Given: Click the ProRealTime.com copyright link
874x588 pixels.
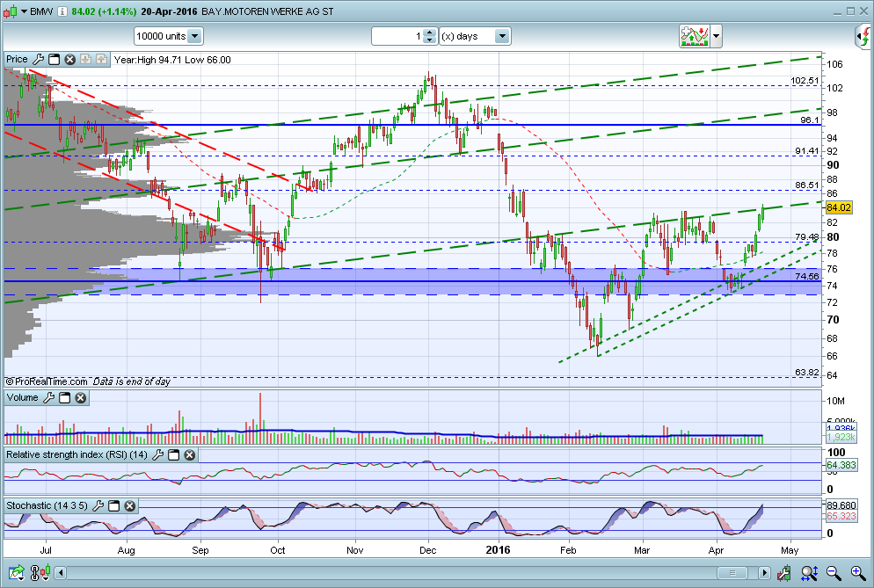Looking at the screenshot, I should [47, 381].
